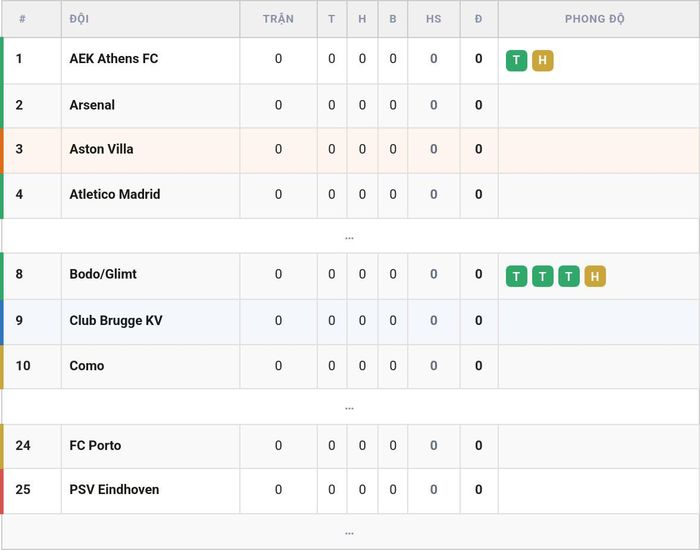Click the Como team name
700x550 pixels.
click(x=87, y=366)
